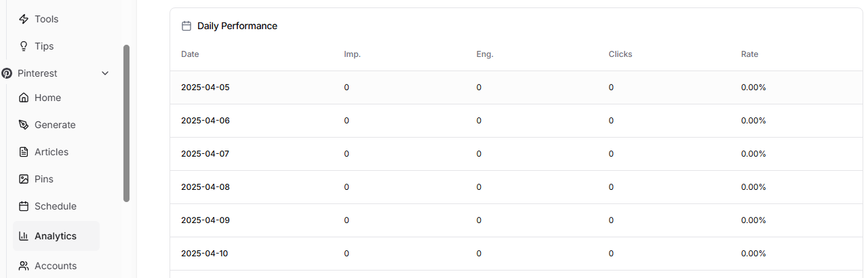868x278 pixels.
Task: Click the Pinterest logo icon
Action: click(7, 73)
